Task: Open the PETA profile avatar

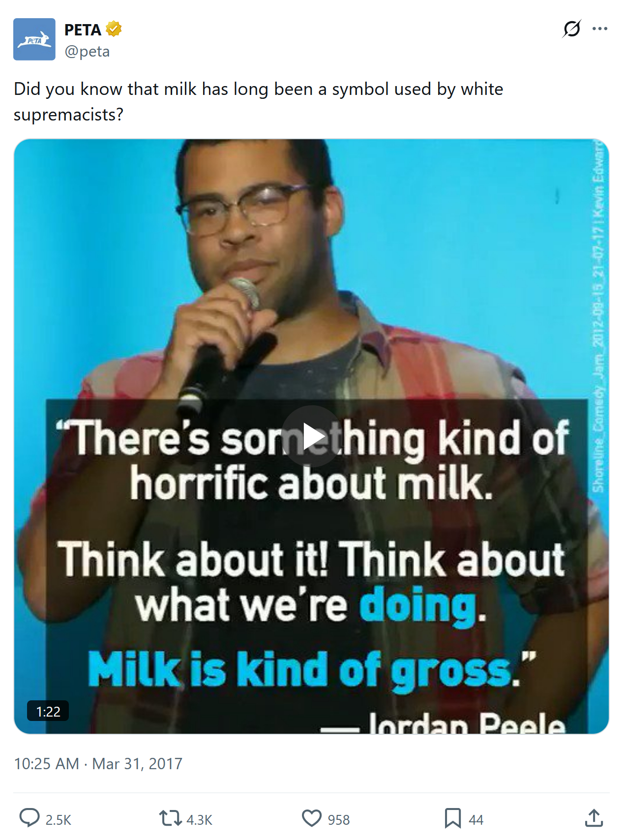Action: (x=34, y=39)
